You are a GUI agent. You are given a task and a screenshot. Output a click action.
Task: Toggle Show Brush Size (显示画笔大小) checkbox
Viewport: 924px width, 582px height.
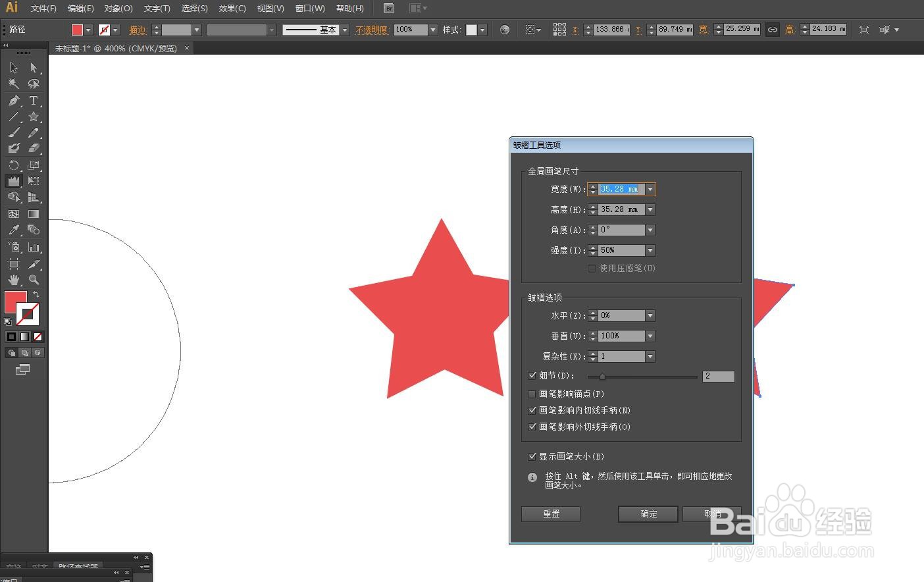click(532, 456)
